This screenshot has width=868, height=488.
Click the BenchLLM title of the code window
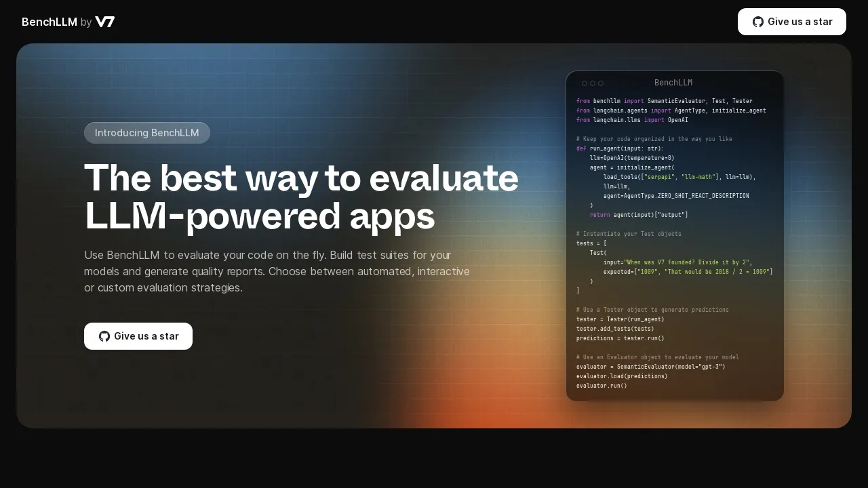[x=673, y=83]
